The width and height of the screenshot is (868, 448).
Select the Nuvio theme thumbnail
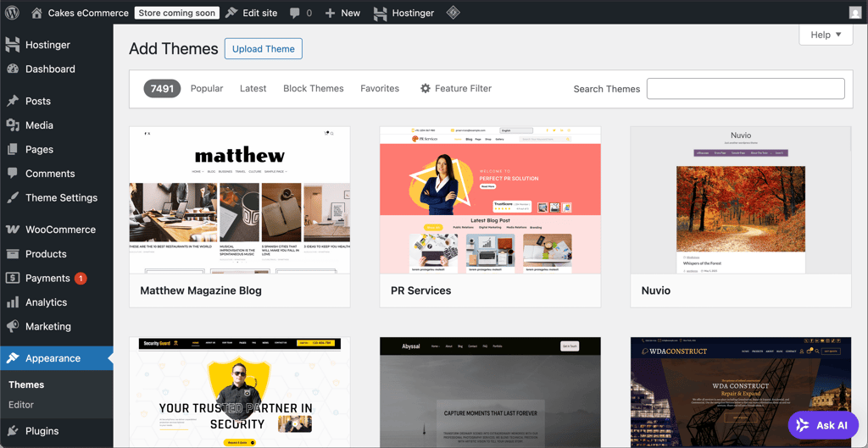coord(741,200)
